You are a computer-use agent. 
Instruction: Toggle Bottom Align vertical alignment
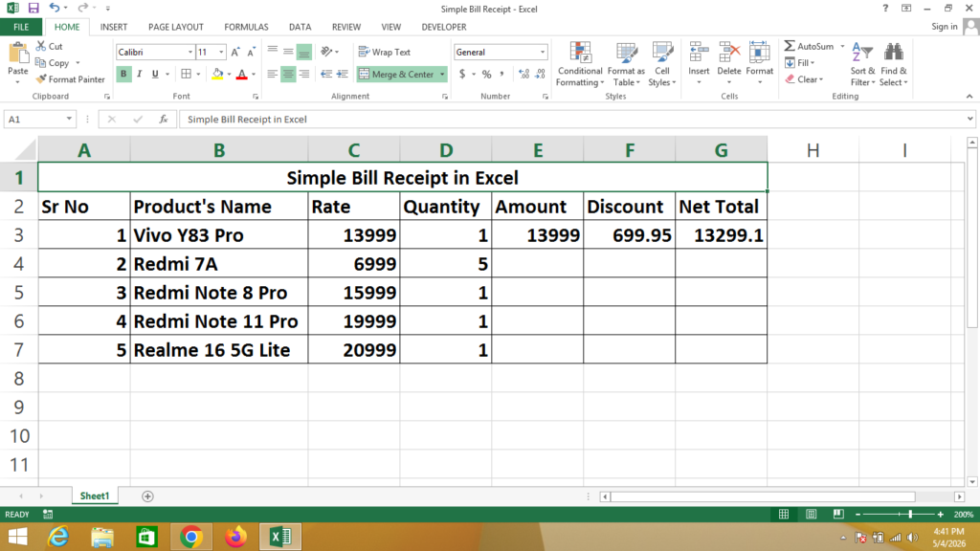coord(303,53)
